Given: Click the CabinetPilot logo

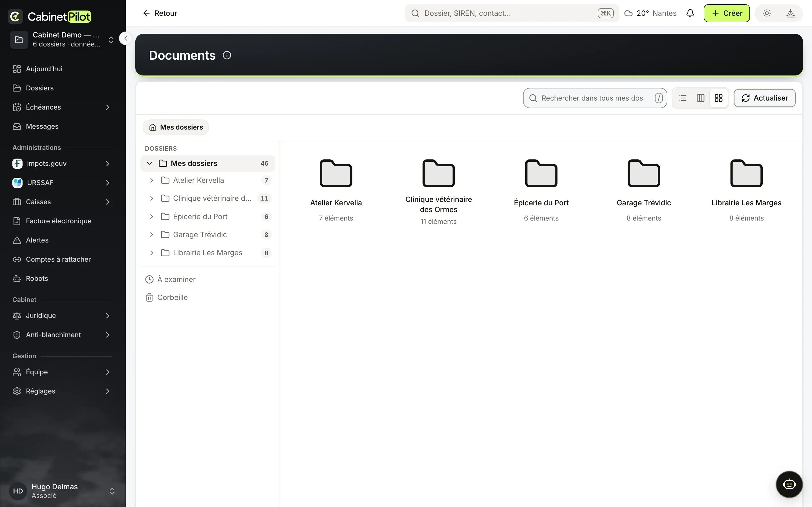Looking at the screenshot, I should tap(50, 16).
